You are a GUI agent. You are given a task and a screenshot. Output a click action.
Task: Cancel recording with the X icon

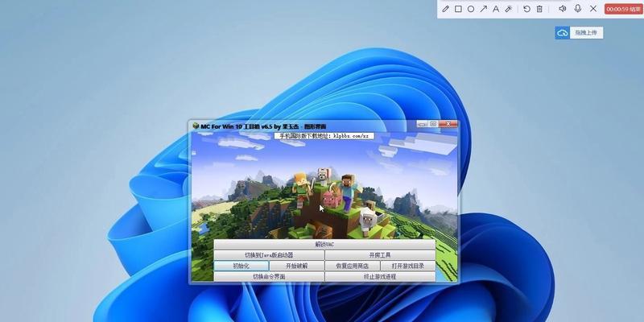593,9
